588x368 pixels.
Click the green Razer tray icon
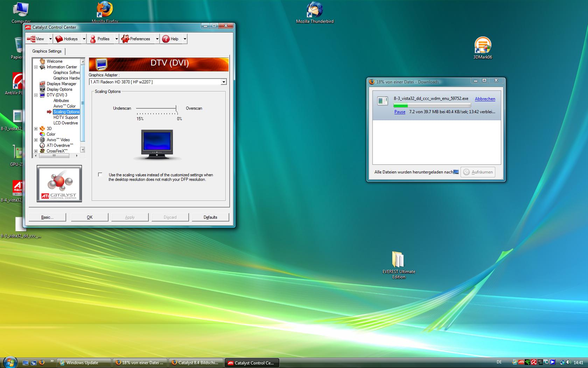(527, 362)
